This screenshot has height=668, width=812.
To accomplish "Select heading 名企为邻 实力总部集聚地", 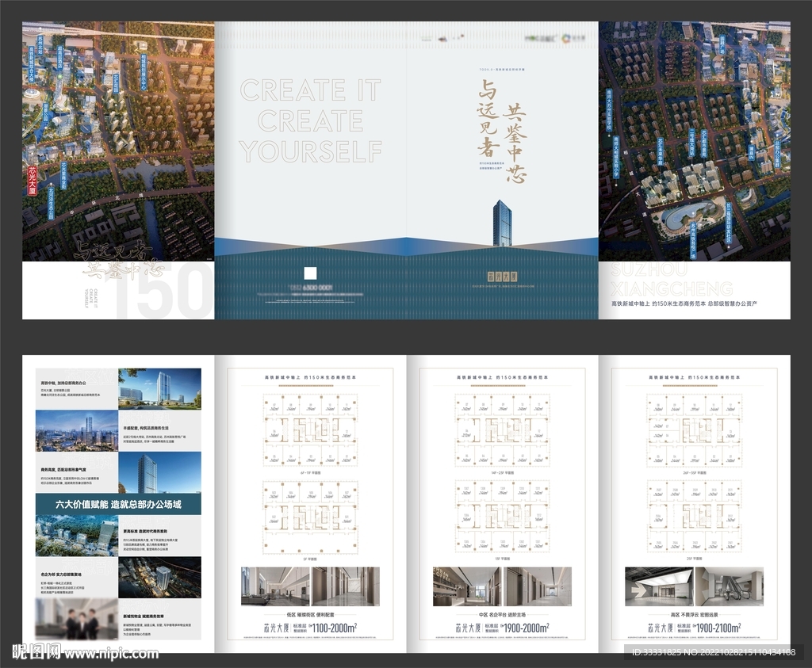I will [62, 574].
